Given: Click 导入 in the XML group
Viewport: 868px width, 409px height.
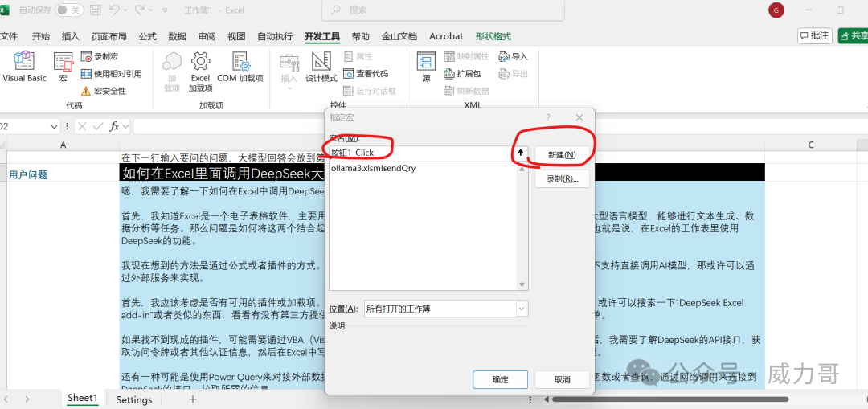Looking at the screenshot, I should tap(513, 56).
